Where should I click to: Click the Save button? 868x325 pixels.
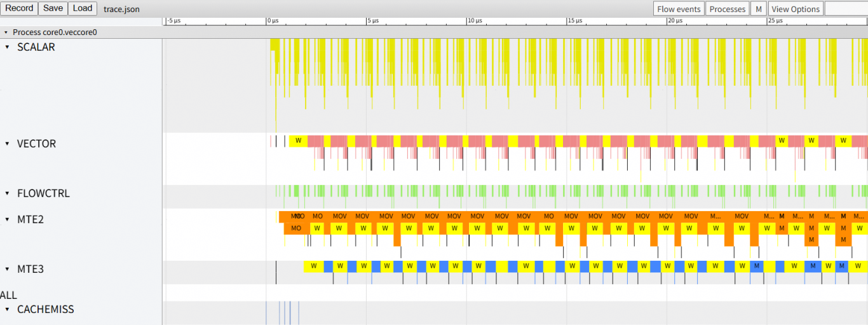[x=53, y=8]
